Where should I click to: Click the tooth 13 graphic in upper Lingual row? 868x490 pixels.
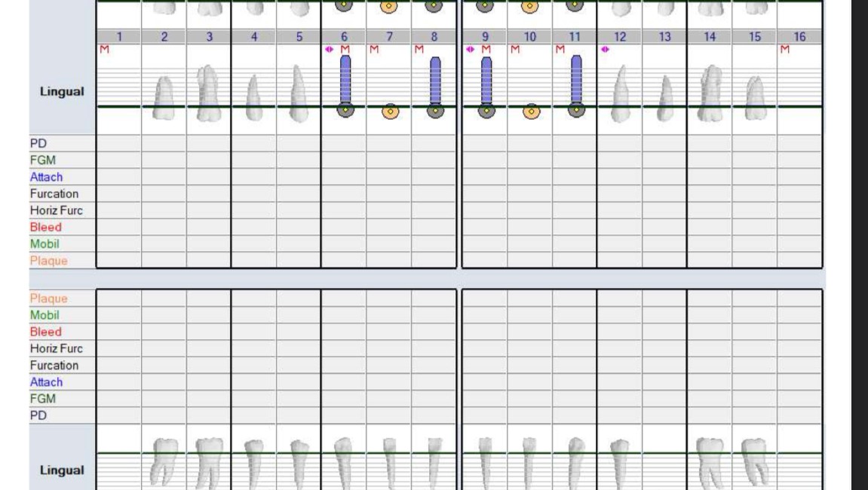pyautogui.click(x=665, y=98)
